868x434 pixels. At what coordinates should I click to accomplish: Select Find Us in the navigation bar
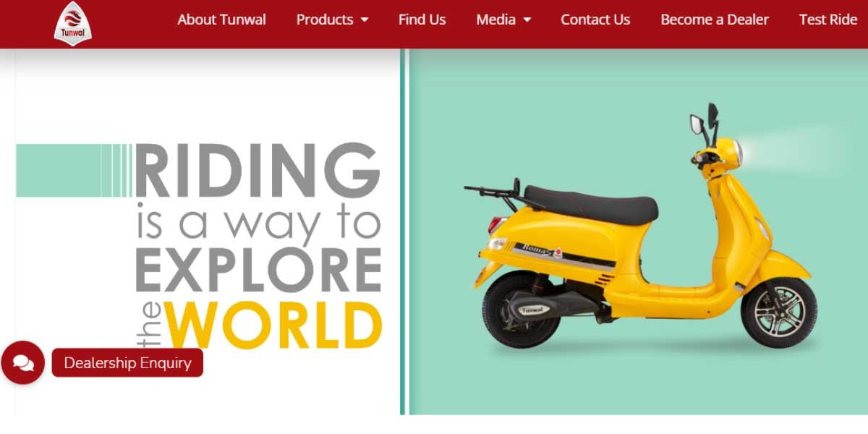click(x=422, y=20)
